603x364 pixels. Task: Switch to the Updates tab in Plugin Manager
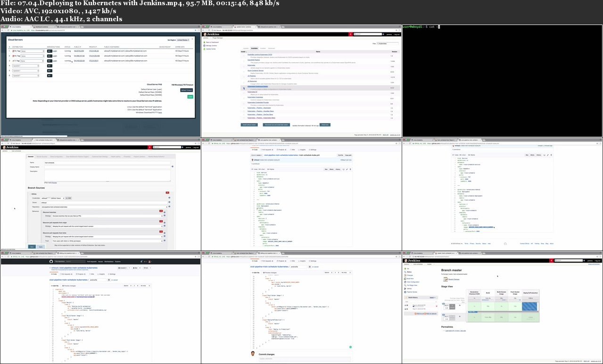pos(246,49)
